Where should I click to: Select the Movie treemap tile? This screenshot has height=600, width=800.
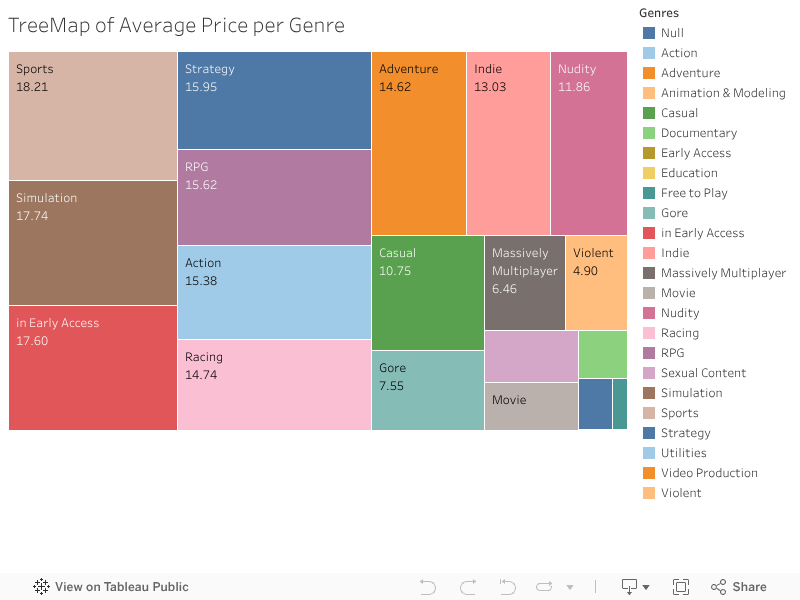point(531,406)
